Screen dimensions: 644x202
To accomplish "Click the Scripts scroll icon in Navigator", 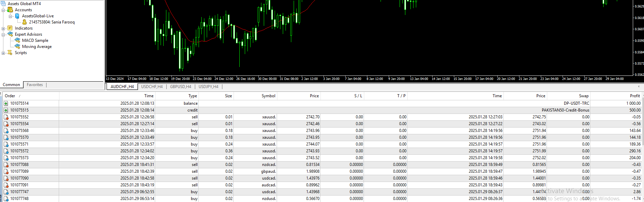I will click(x=10, y=53).
